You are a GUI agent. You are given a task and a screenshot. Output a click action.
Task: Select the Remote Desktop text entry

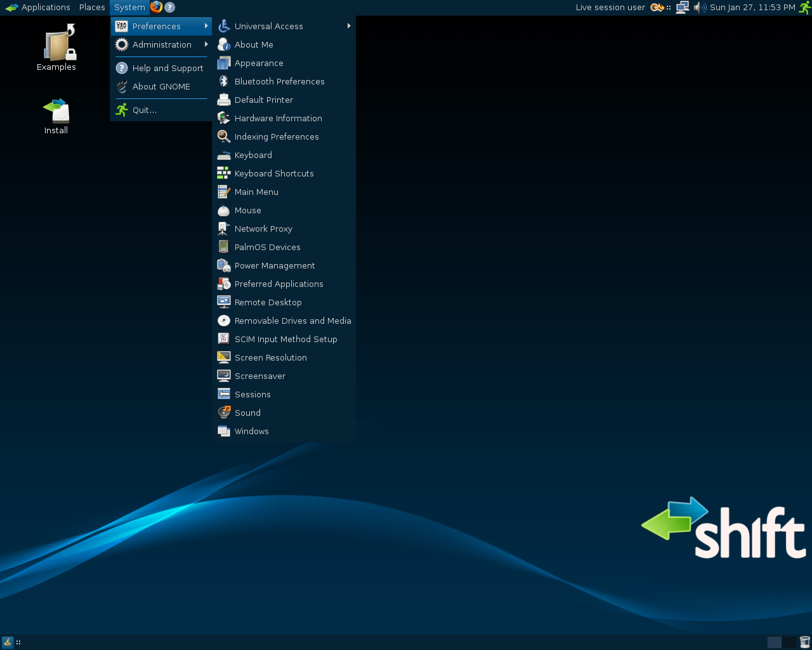(x=268, y=302)
